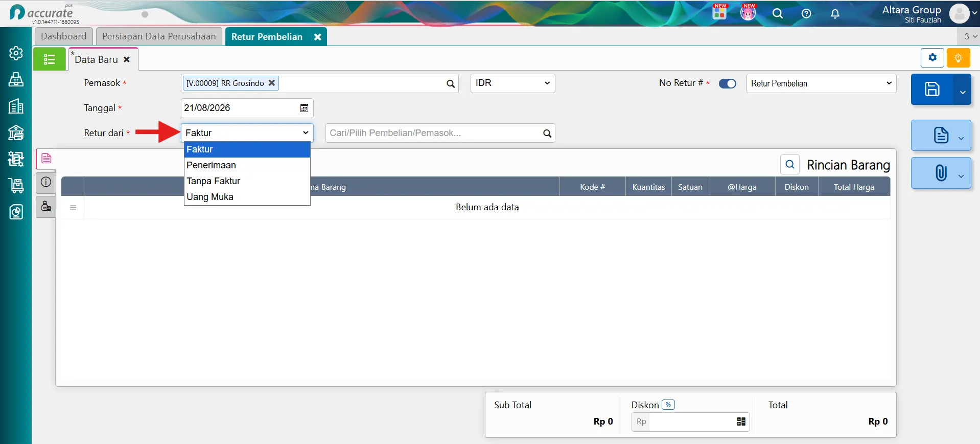Open the info circle side tab
Image resolution: width=980 pixels, height=444 pixels.
click(x=46, y=182)
